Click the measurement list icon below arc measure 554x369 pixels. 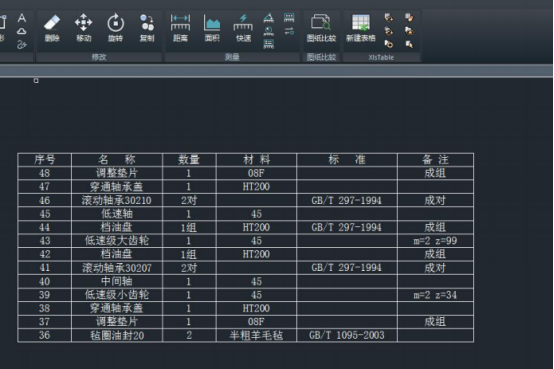pyautogui.click(x=269, y=44)
